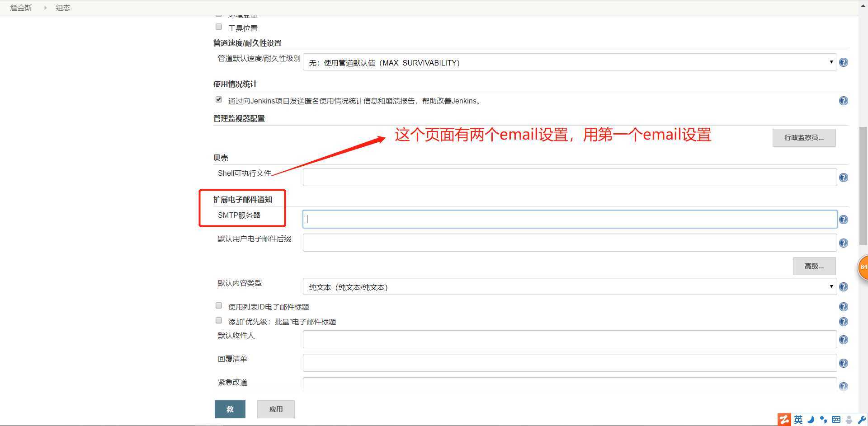
Task: Click the 贝壳 section heading
Action: click(221, 158)
